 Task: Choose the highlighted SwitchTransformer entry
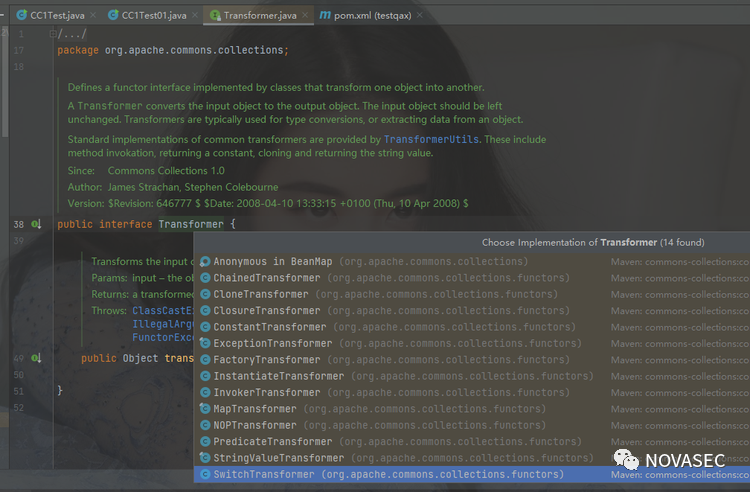pos(472,474)
